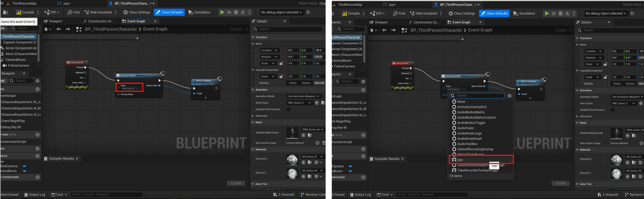Screen dimensions: 644x199
Task: Click Find in left screenshot toolbar
Action: click(x=73, y=12)
